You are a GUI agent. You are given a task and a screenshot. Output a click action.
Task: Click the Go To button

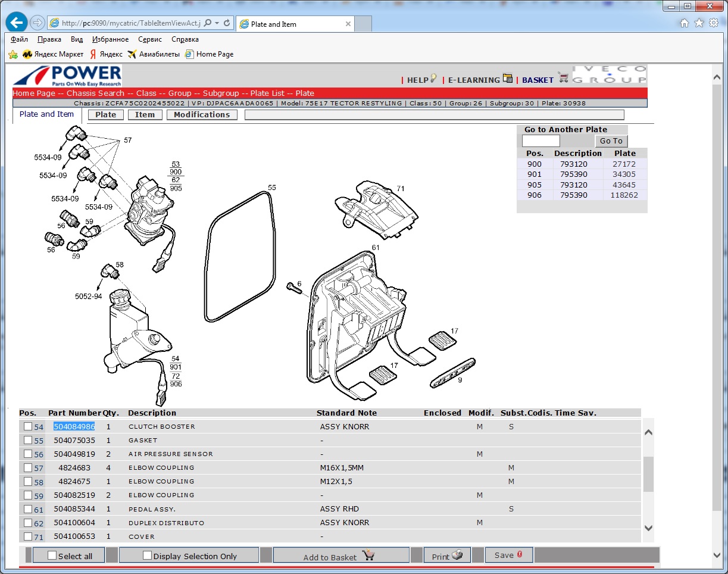[x=611, y=141]
